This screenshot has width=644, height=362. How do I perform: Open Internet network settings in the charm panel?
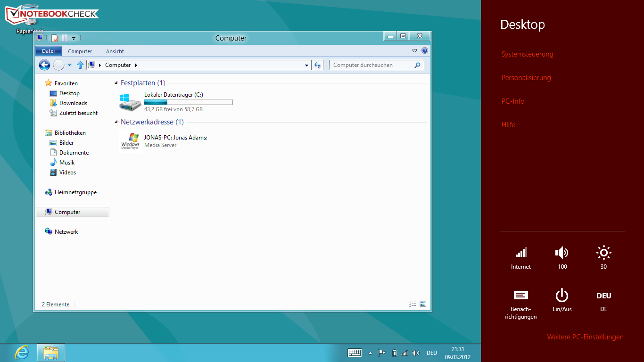point(521,258)
